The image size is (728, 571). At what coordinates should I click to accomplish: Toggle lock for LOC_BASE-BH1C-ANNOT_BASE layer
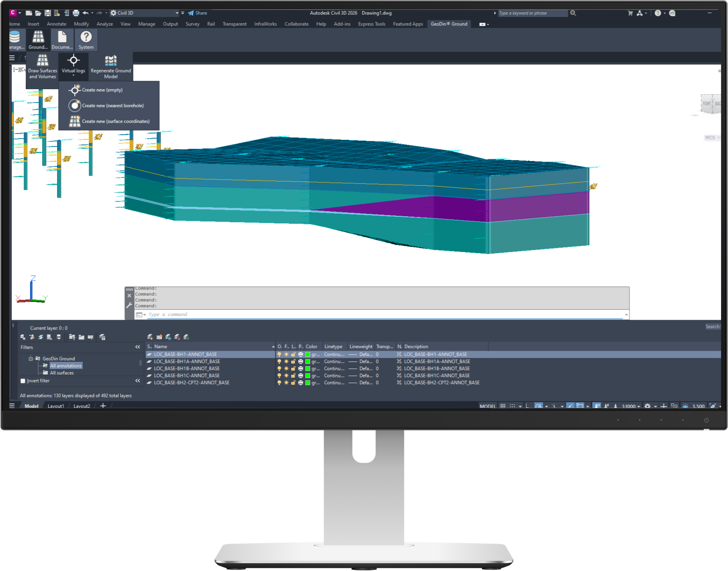click(293, 376)
